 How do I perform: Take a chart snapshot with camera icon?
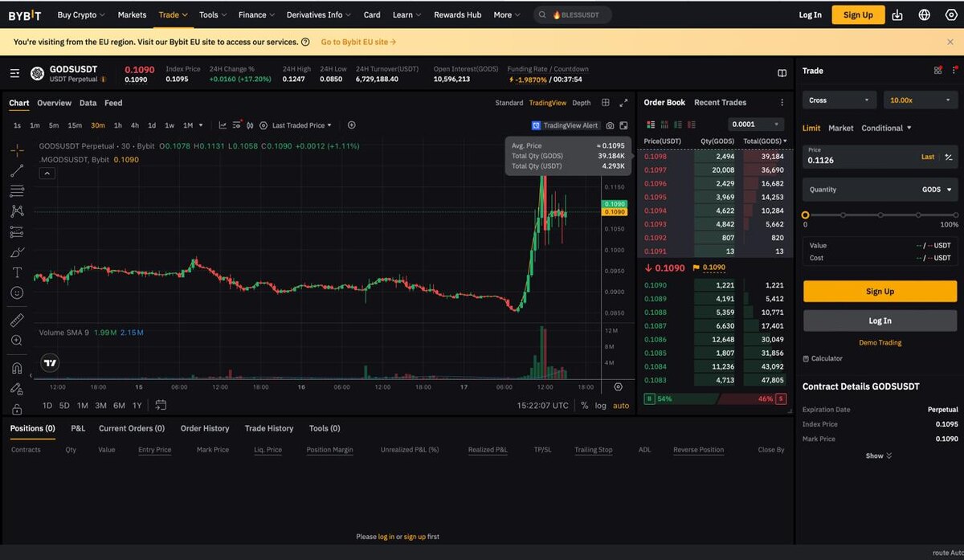[611, 125]
